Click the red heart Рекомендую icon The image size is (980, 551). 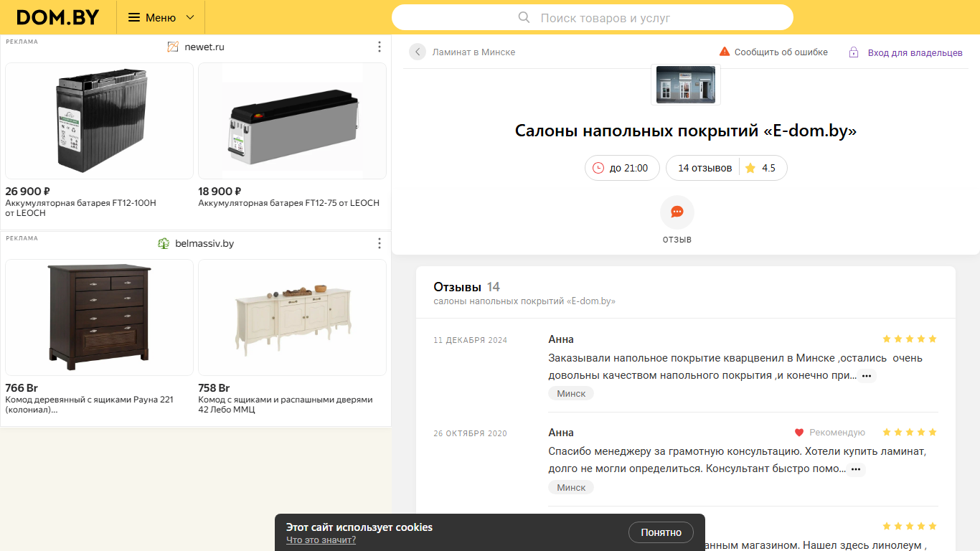click(799, 433)
